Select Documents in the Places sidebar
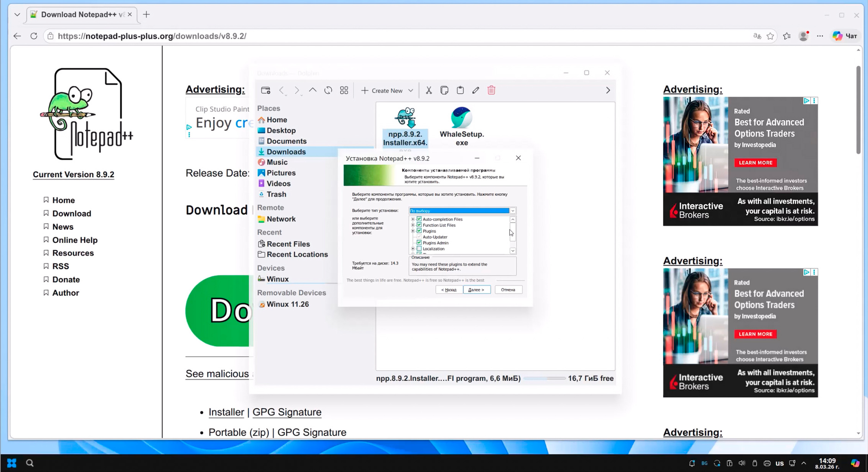868x472 pixels. [x=286, y=141]
